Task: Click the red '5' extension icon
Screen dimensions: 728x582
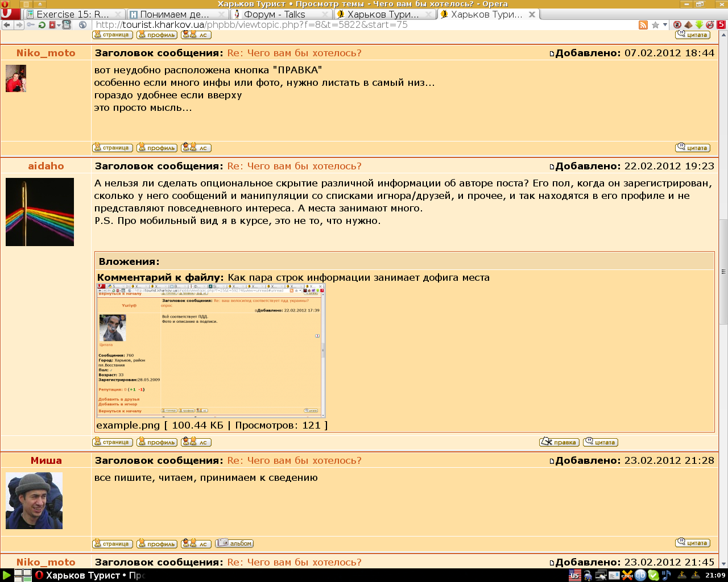Action: point(721,25)
